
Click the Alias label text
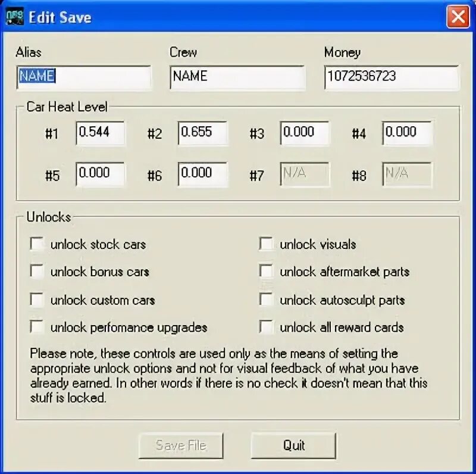pos(29,52)
